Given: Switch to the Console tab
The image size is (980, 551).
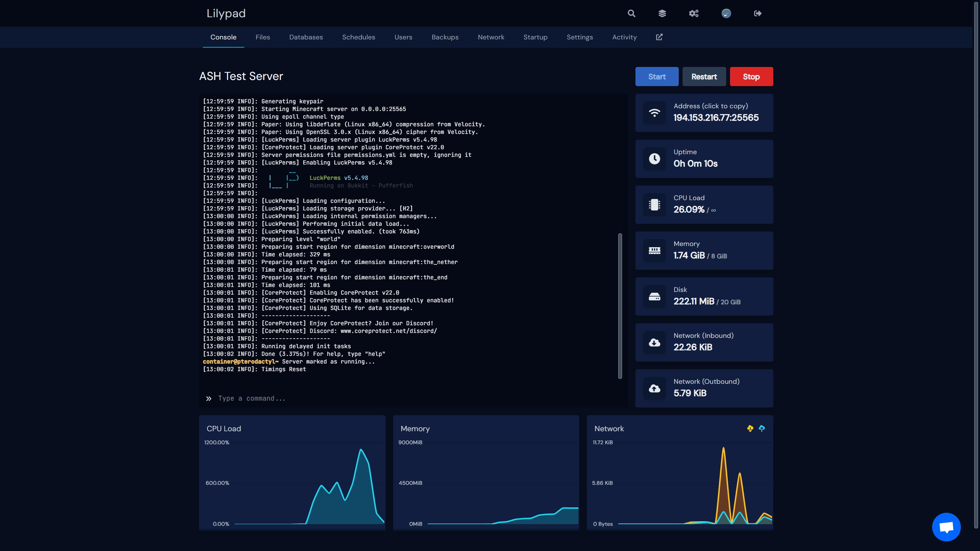Looking at the screenshot, I should coord(224,37).
